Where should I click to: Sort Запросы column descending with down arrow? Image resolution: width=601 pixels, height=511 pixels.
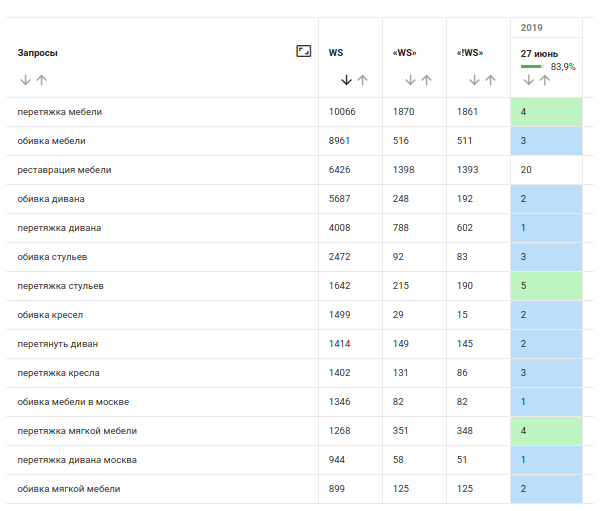click(x=25, y=80)
